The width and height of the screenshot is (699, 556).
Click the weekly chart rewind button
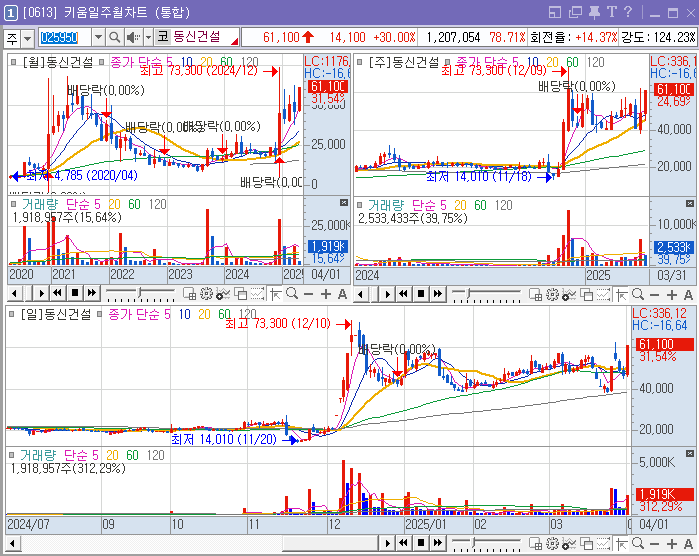pos(403,293)
